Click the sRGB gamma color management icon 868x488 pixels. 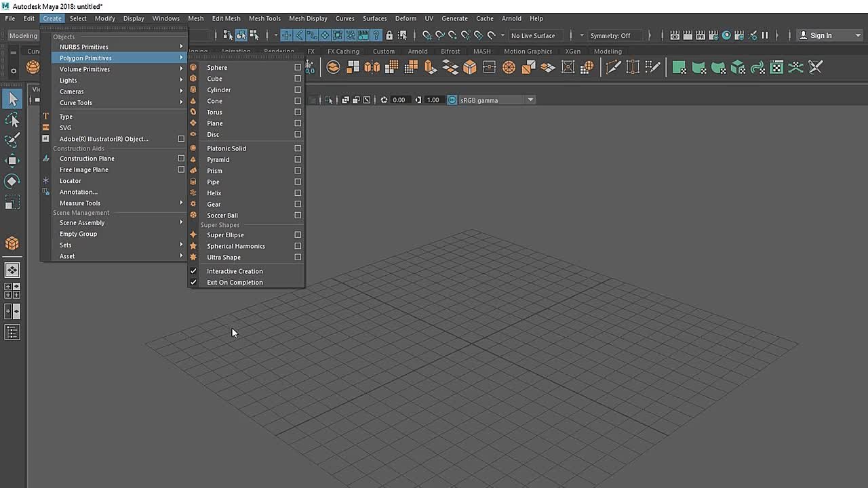pos(452,100)
